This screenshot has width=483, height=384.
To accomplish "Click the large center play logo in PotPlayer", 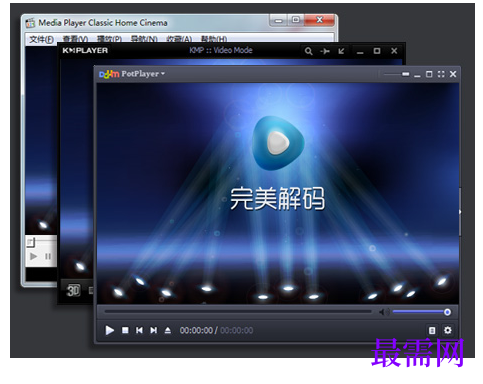I will pyautogui.click(x=278, y=143).
